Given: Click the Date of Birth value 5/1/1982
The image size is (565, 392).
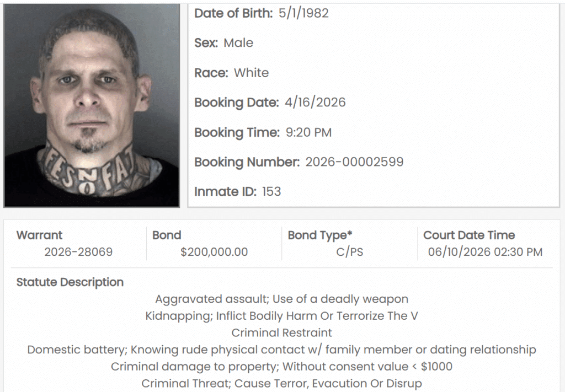Looking at the screenshot, I should (304, 13).
